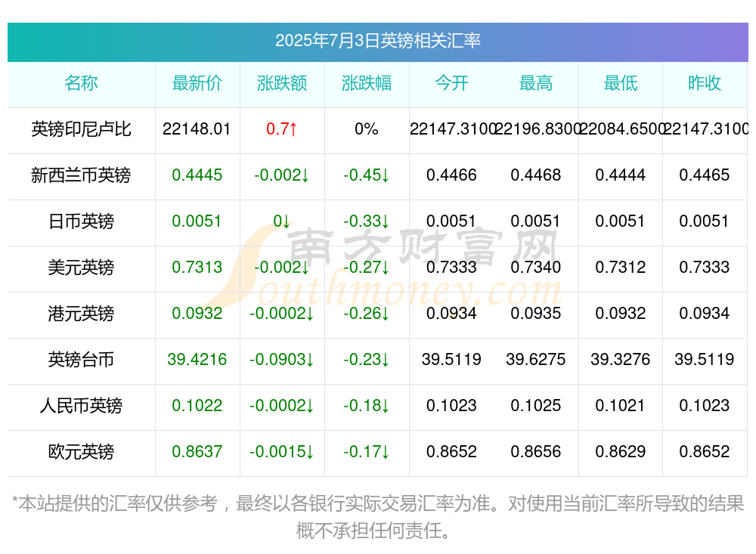Click latest price 0.7313
756x554 pixels.
click(197, 267)
